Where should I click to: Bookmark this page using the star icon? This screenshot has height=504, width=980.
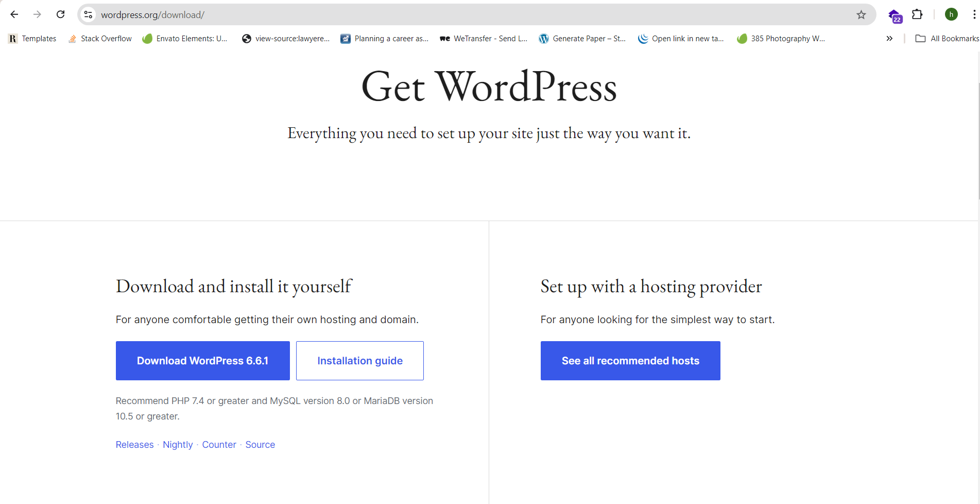(x=861, y=14)
